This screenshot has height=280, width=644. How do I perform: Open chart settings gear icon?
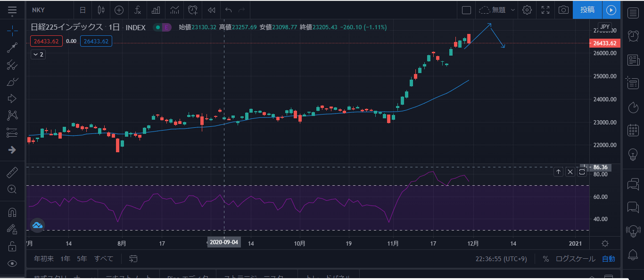pos(527,10)
